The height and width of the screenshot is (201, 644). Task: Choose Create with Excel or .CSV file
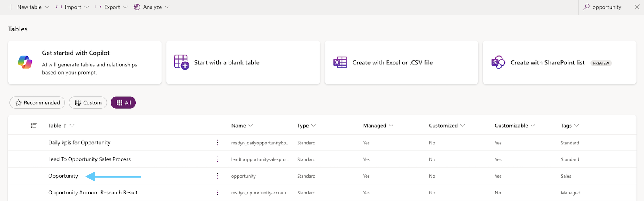click(402, 62)
